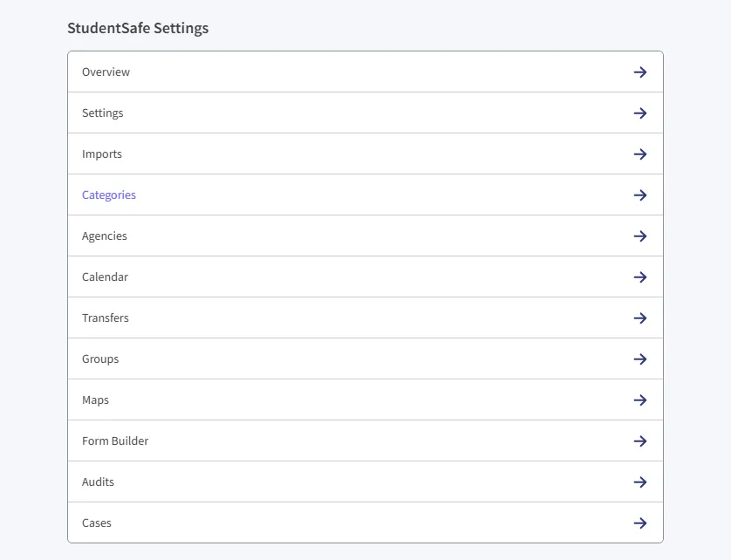731x560 pixels.
Task: Choose the Transfers menu item
Action: [x=365, y=318]
